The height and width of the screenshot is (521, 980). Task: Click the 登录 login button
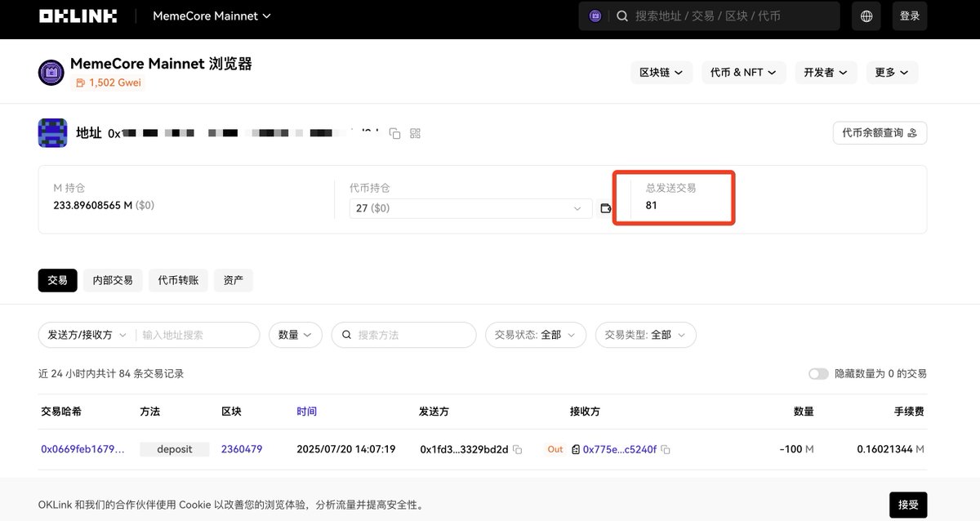click(910, 16)
